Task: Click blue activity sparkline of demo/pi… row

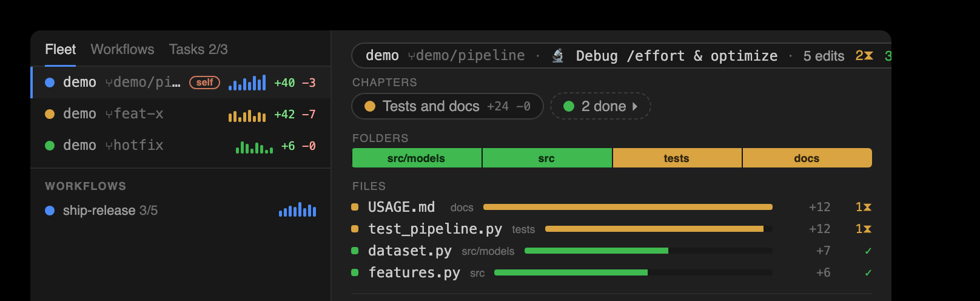Action: coord(247,83)
